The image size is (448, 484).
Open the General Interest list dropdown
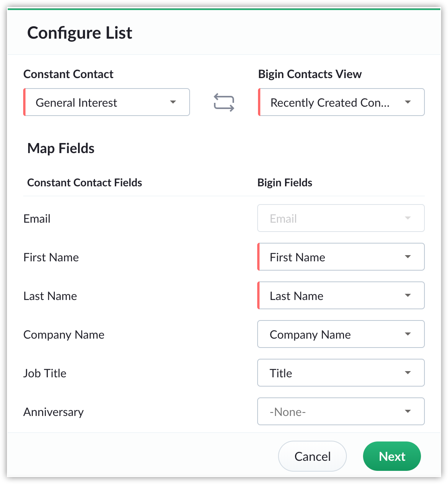click(107, 102)
